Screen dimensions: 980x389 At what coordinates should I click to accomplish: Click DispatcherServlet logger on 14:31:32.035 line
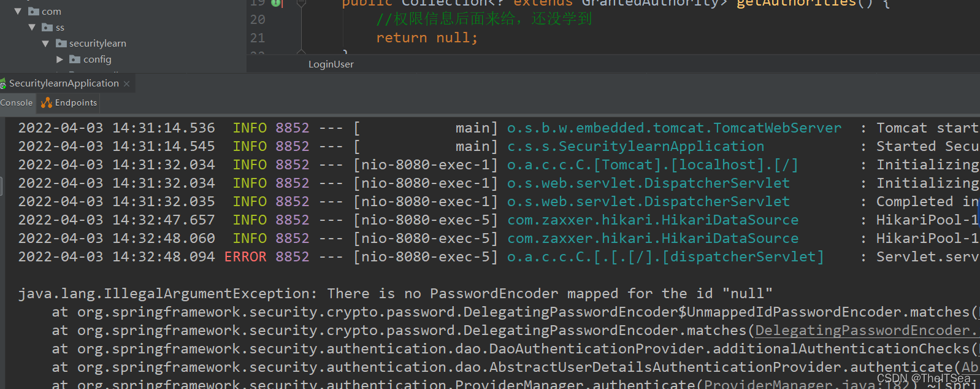pyautogui.click(x=648, y=201)
